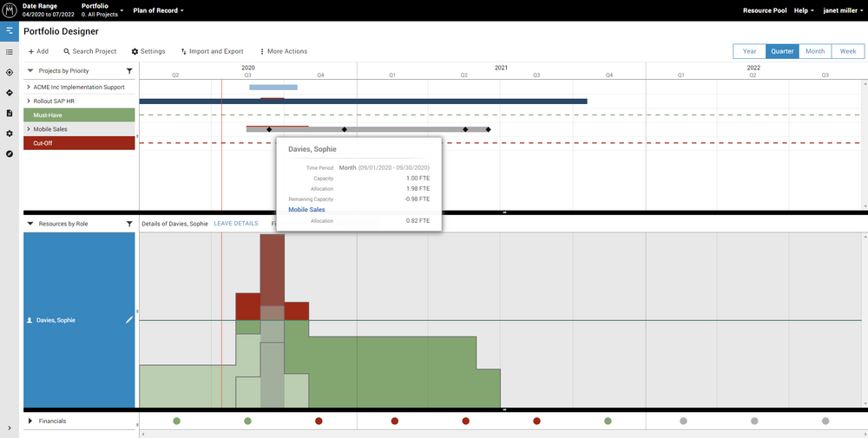Open the list view icon in left sidebar
Viewport: 868px width, 438px height.
pos(9,52)
